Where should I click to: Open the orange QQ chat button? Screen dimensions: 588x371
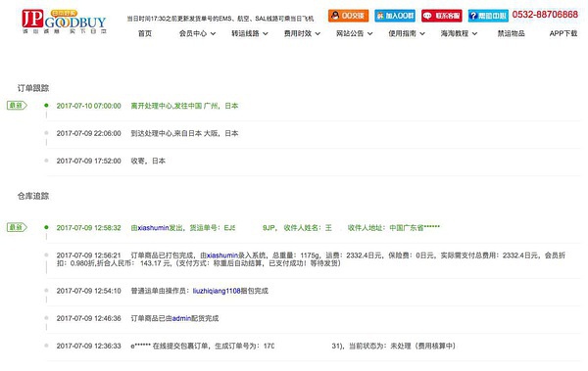pyautogui.click(x=348, y=16)
